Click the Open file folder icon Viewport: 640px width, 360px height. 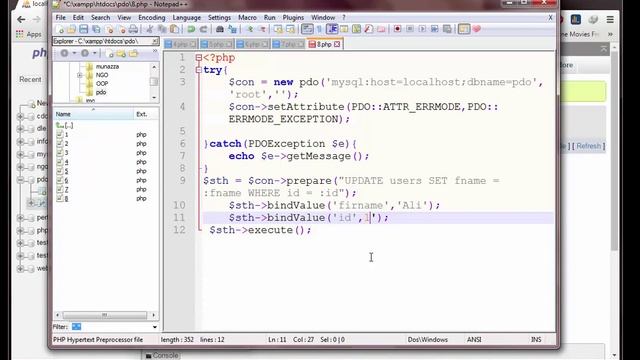[x=71, y=29]
